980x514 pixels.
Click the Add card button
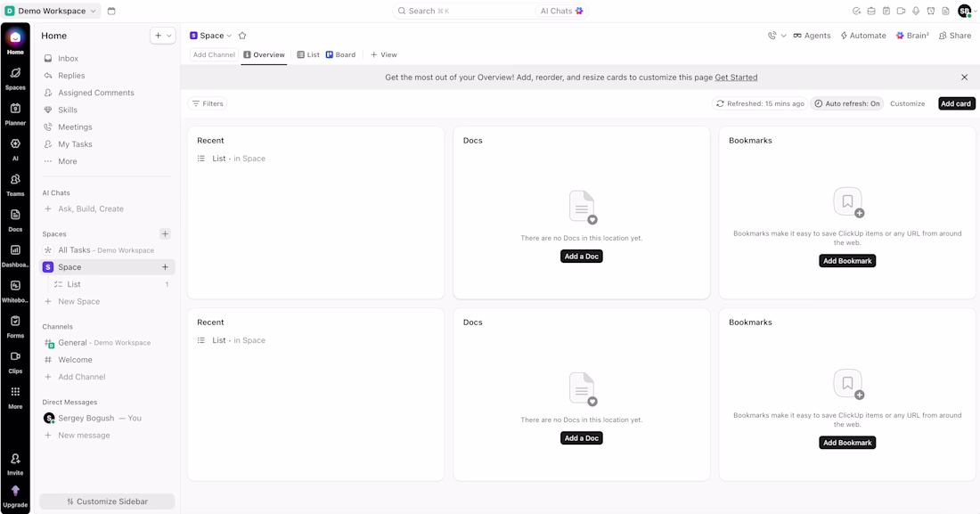point(956,104)
